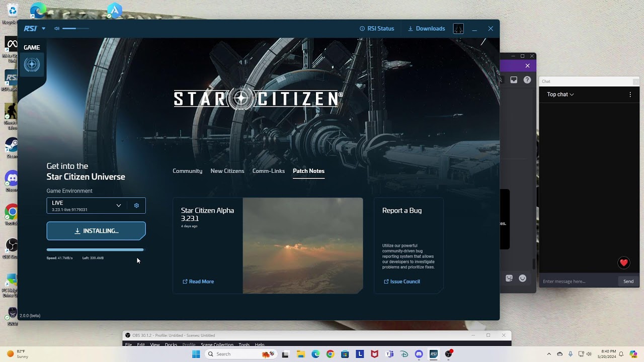644x362 pixels.
Task: Open File Explorer from the taskbar
Action: (300, 354)
